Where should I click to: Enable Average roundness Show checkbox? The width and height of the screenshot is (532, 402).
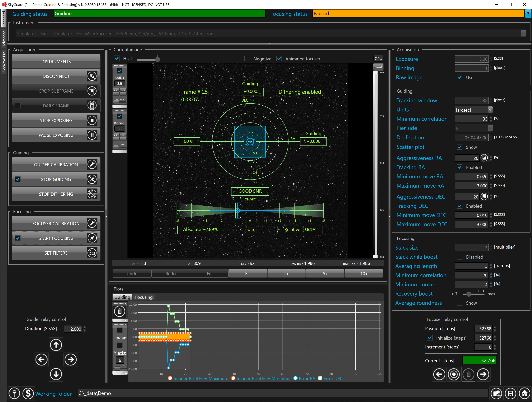tap(460, 303)
